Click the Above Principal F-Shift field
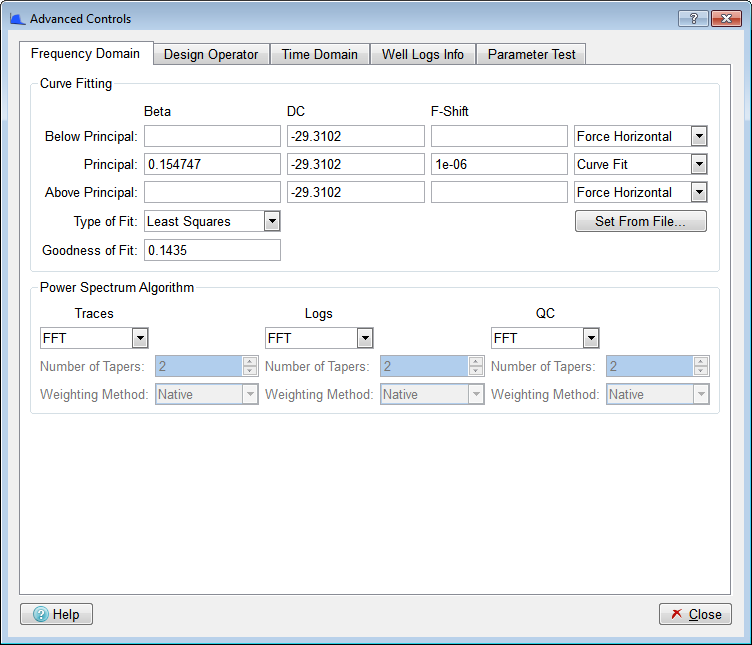Screen dimensions: 752x645 499,192
